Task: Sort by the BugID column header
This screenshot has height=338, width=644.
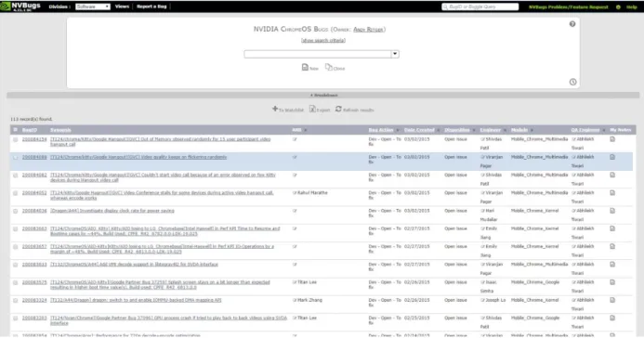Action: (x=30, y=130)
